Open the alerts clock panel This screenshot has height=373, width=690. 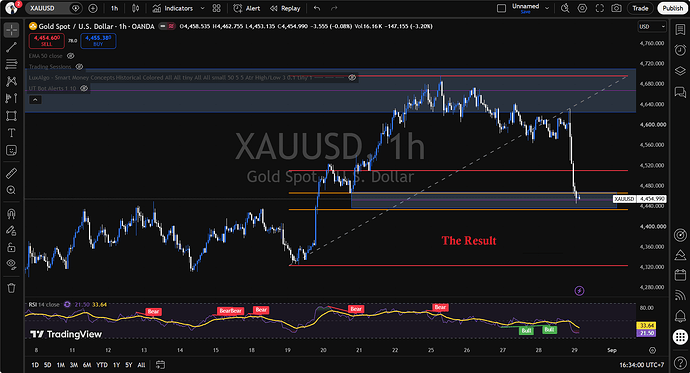point(680,50)
